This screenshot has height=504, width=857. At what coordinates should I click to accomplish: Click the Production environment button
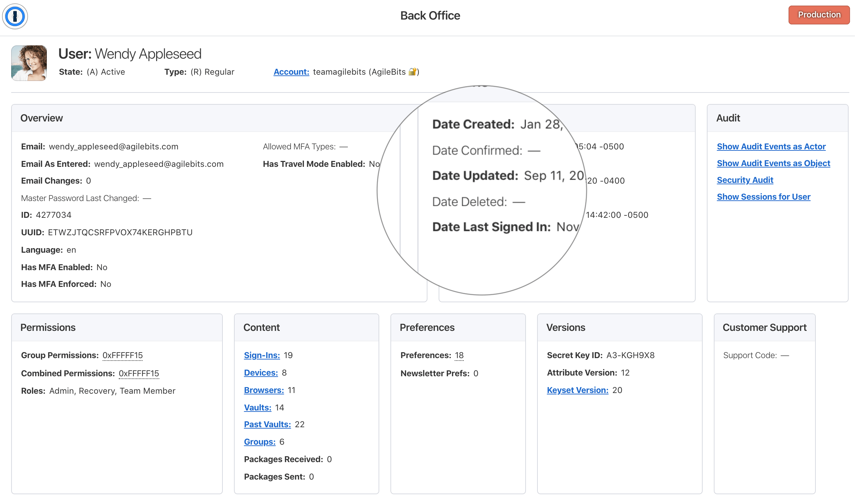819,15
